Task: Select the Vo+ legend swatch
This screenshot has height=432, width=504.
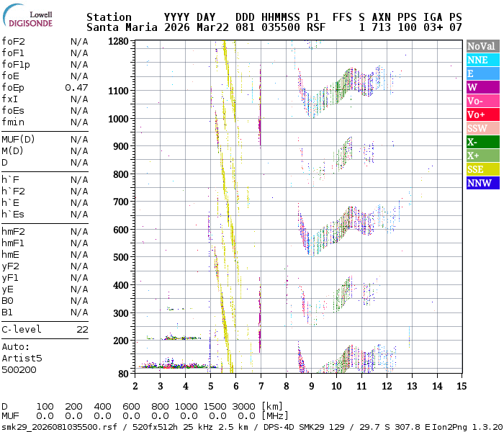Action: pos(483,114)
